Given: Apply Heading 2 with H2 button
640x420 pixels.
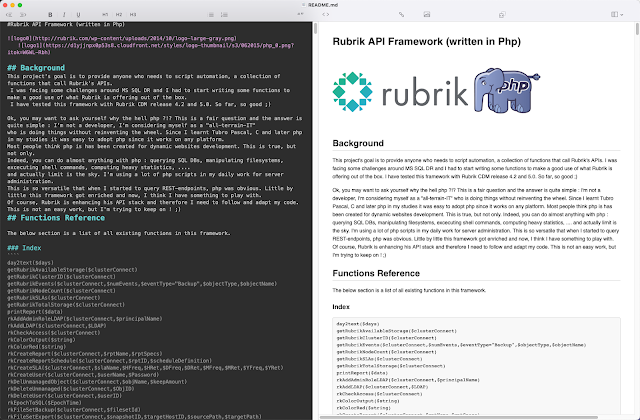Looking at the screenshot, I should (119, 15).
